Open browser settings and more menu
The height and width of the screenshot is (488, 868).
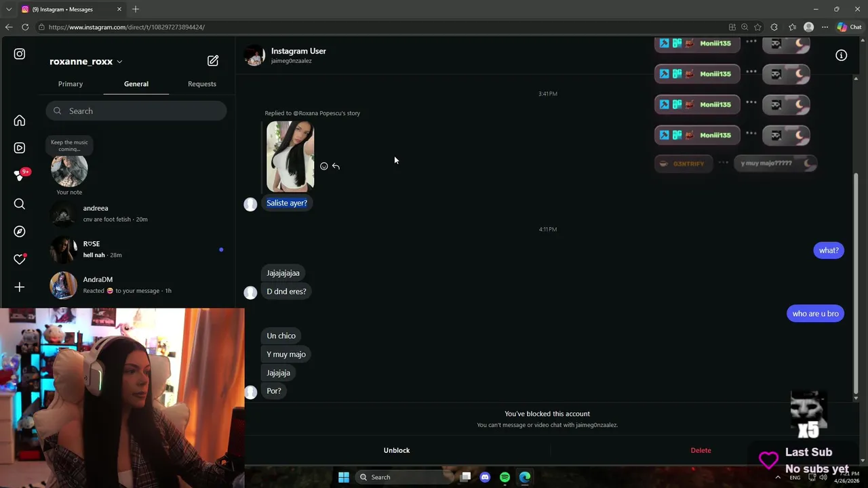[x=825, y=27]
